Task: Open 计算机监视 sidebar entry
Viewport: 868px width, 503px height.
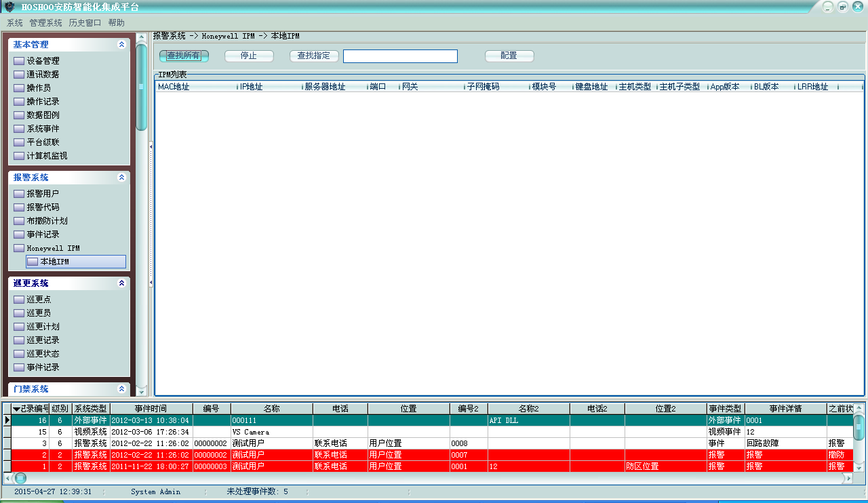Action: coord(47,156)
